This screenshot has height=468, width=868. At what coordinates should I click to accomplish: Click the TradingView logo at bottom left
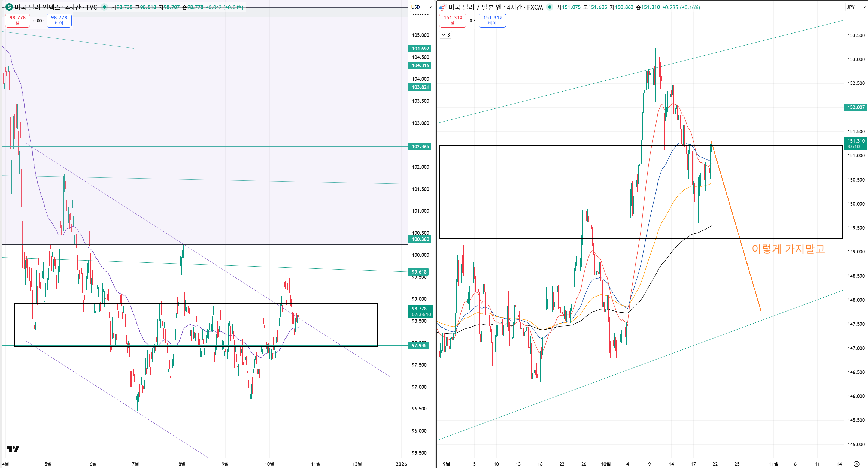click(x=13, y=449)
